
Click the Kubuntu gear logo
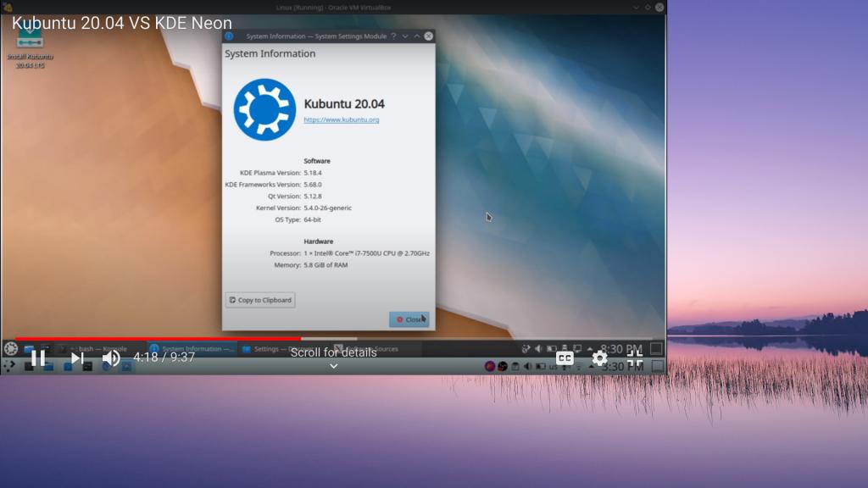tap(264, 109)
